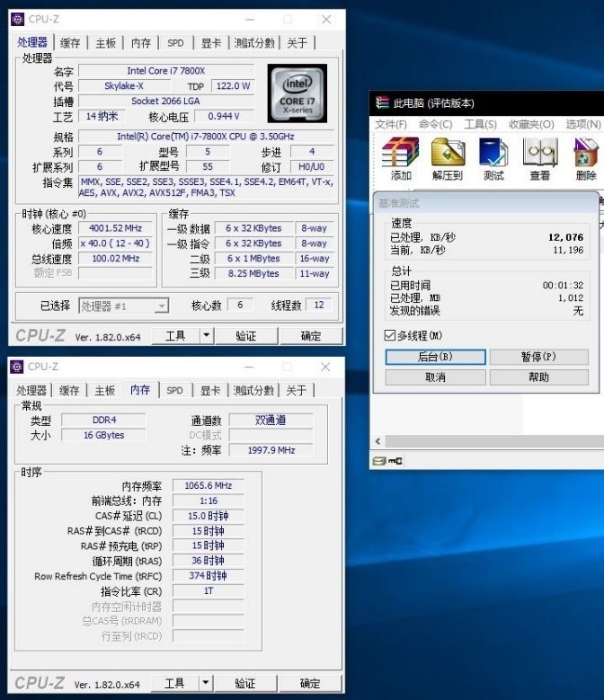The height and width of the screenshot is (700, 604).
Task: Open 内存 tab in top CPU-Z
Action: click(141, 43)
